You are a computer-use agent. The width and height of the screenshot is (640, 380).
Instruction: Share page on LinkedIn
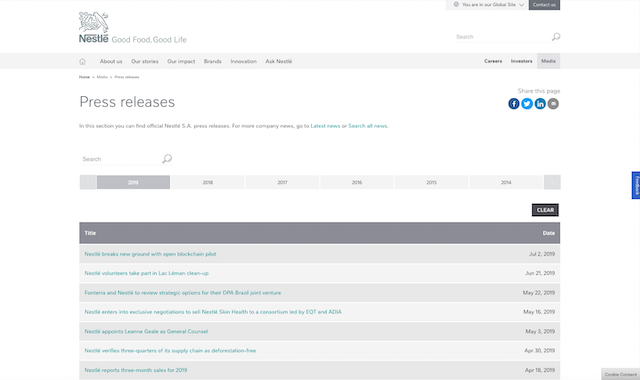pos(540,104)
